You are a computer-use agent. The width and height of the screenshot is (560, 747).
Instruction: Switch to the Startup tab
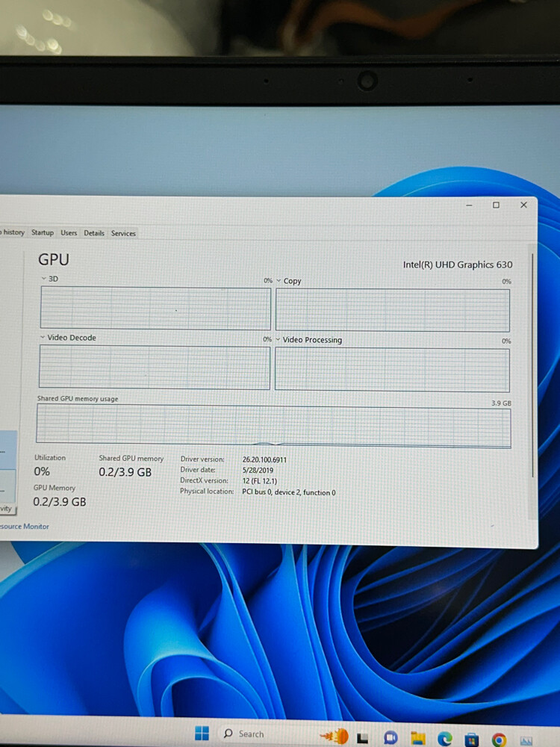click(43, 232)
